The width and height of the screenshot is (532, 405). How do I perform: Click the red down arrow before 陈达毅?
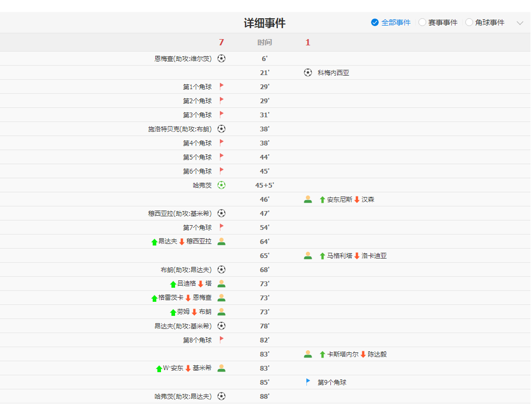(363, 354)
